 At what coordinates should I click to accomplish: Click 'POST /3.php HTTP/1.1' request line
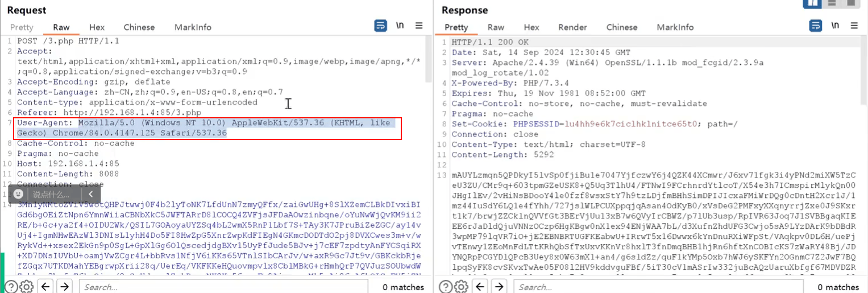68,41
